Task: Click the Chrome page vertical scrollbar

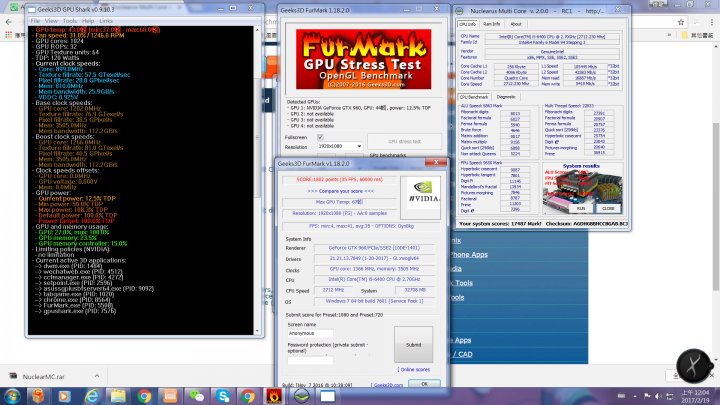Action: pos(715,207)
